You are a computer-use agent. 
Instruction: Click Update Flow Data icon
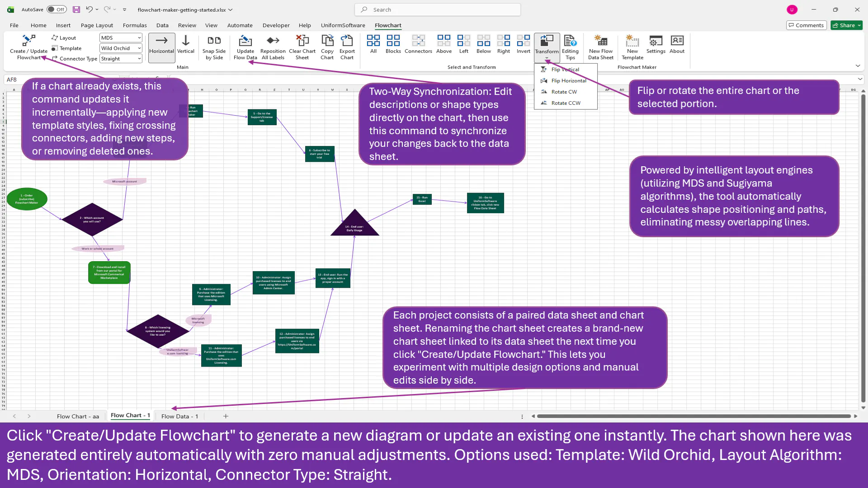tap(245, 47)
